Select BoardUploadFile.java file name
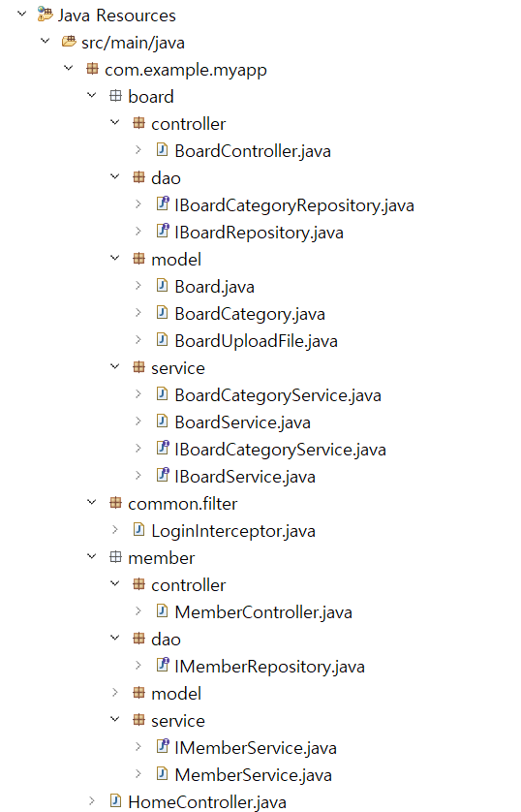Screen dimensions: 521x812 (x=256, y=341)
